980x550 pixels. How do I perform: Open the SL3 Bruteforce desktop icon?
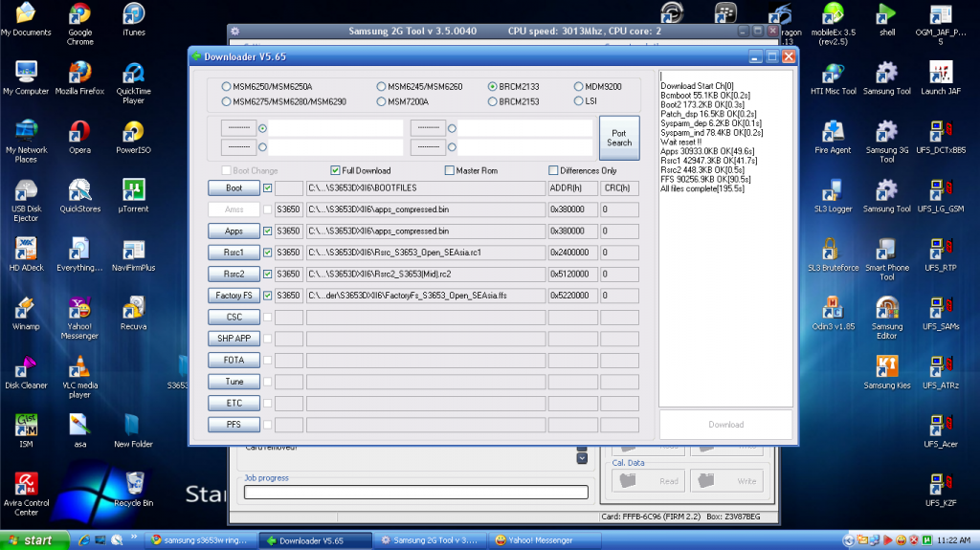coord(834,254)
